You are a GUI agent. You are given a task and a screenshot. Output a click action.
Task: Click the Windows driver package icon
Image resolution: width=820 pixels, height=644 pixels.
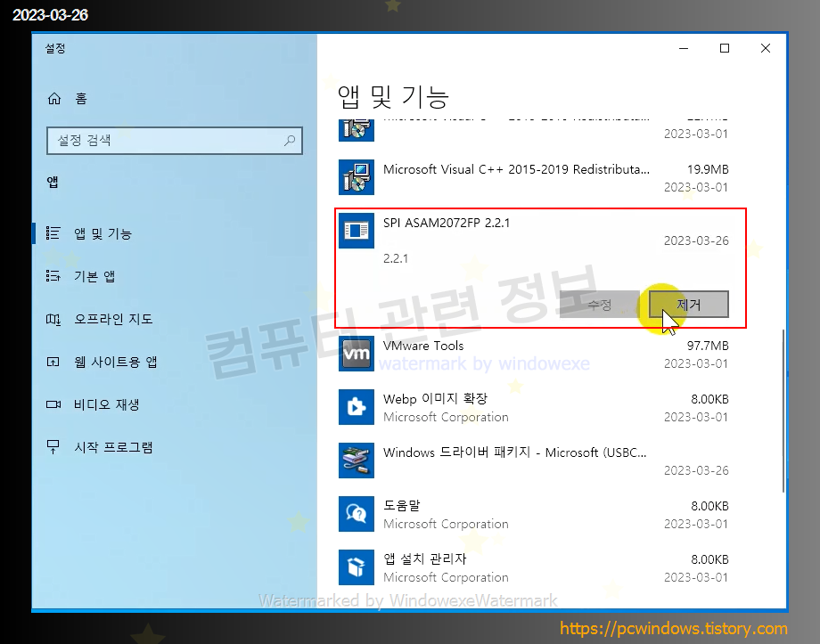(x=357, y=460)
